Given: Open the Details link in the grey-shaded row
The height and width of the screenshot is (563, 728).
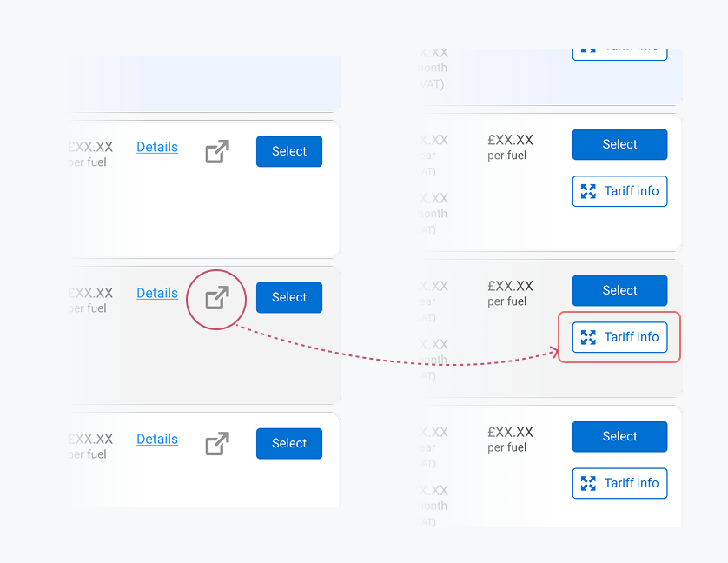Looking at the screenshot, I should [157, 293].
